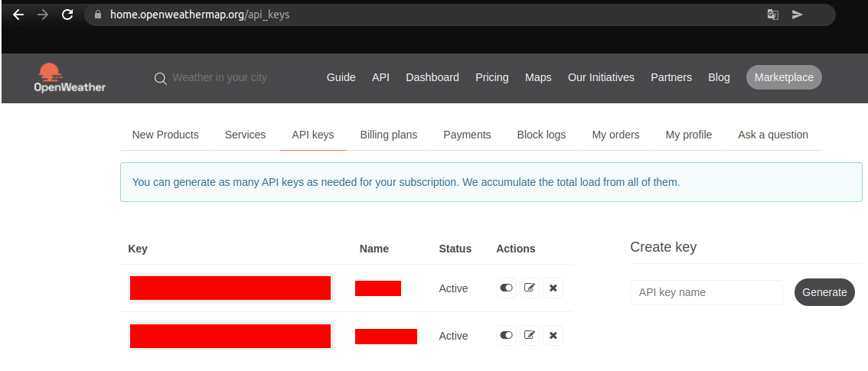Click the Key column header
The height and width of the screenshot is (371, 868).
click(x=138, y=249)
